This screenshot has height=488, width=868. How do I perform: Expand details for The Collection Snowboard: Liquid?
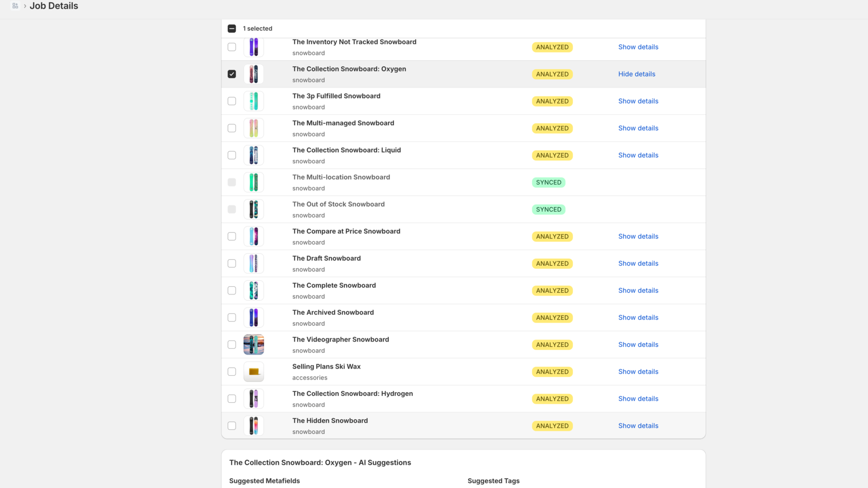pos(638,156)
